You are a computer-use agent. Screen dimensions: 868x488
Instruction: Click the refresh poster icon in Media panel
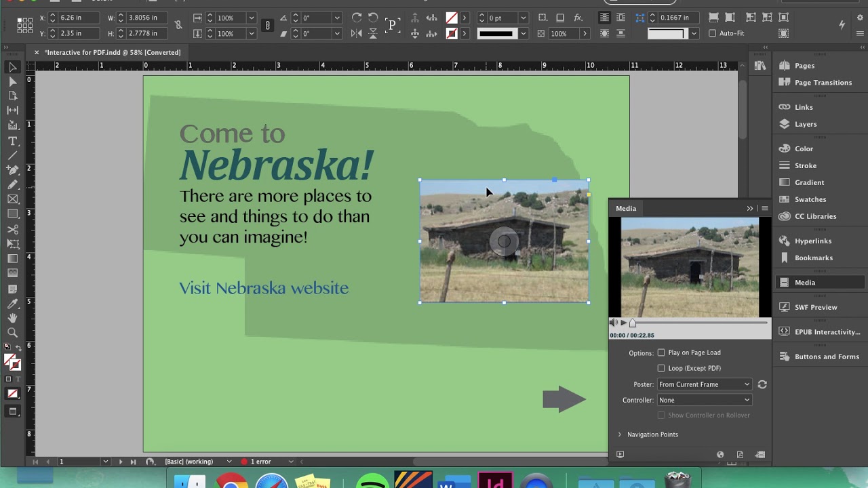click(x=762, y=384)
